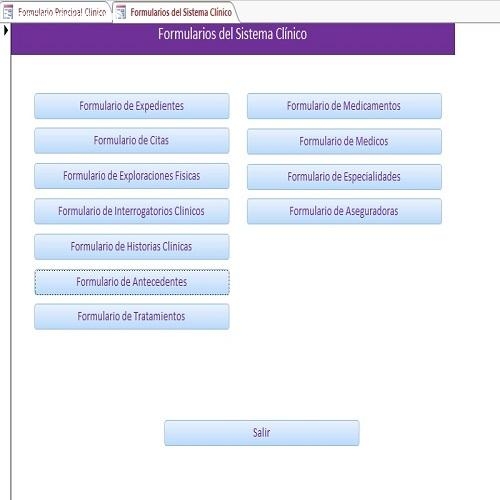Screen dimensions: 500x500
Task: Click the purple Formularios del Sistema Clínico header
Action: 233,38
